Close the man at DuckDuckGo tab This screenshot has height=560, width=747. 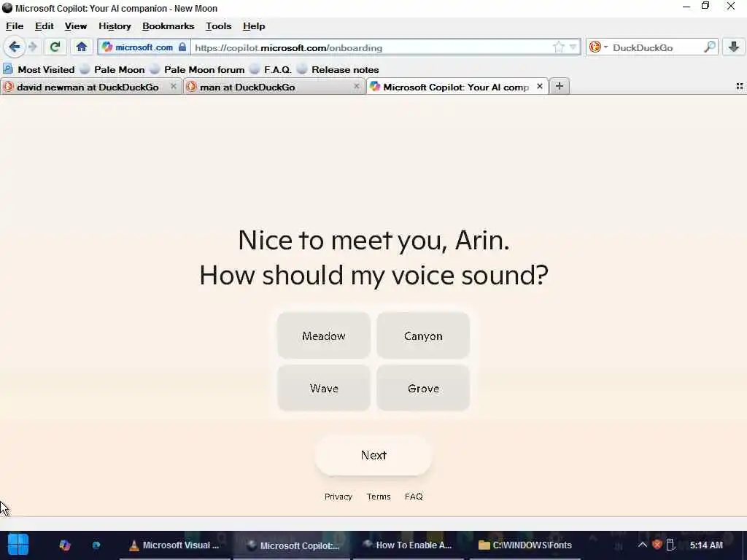356,86
